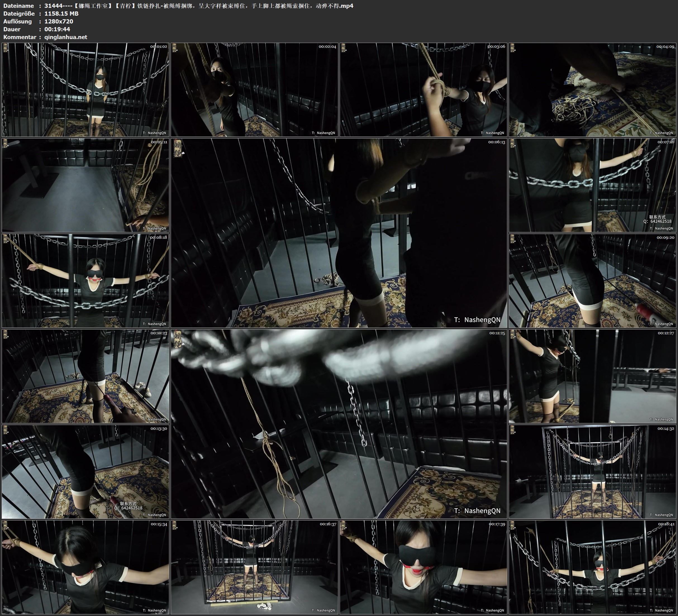The image size is (678, 616).
Task: Click the 00:04:09 preview frame
Action: pos(593,89)
